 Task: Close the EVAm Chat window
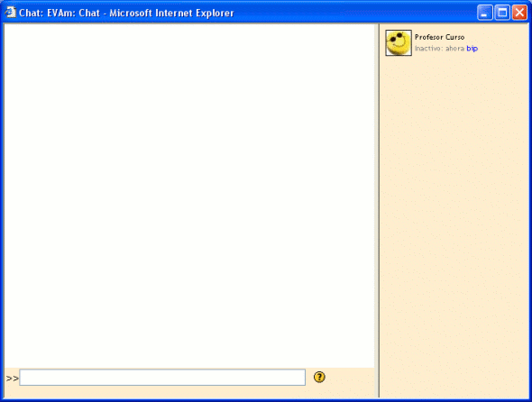[x=519, y=13]
